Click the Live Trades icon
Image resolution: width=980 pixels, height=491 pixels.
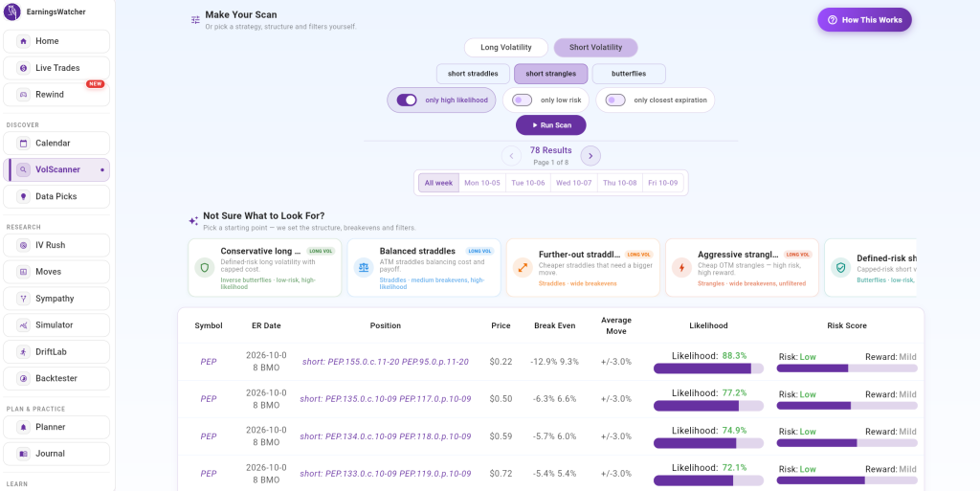23,68
